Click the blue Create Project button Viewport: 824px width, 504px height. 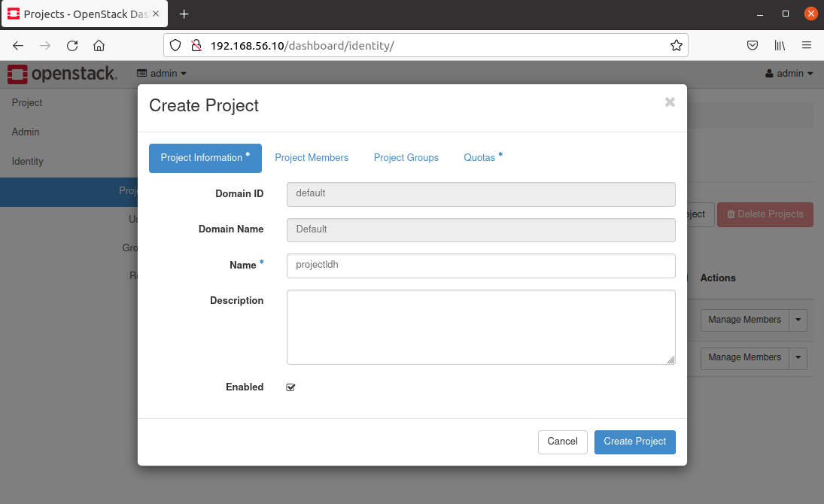pyautogui.click(x=635, y=442)
